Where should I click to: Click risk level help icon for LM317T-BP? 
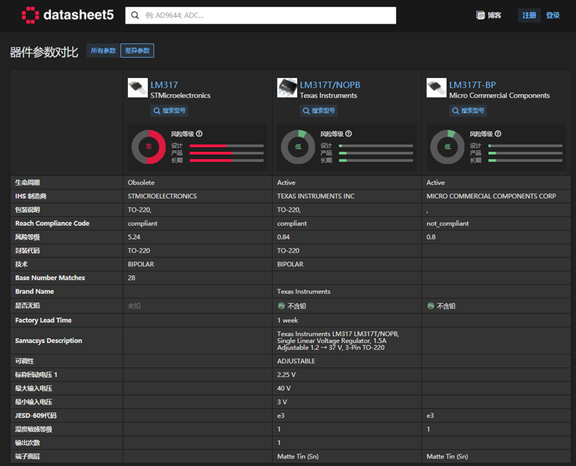tap(498, 134)
